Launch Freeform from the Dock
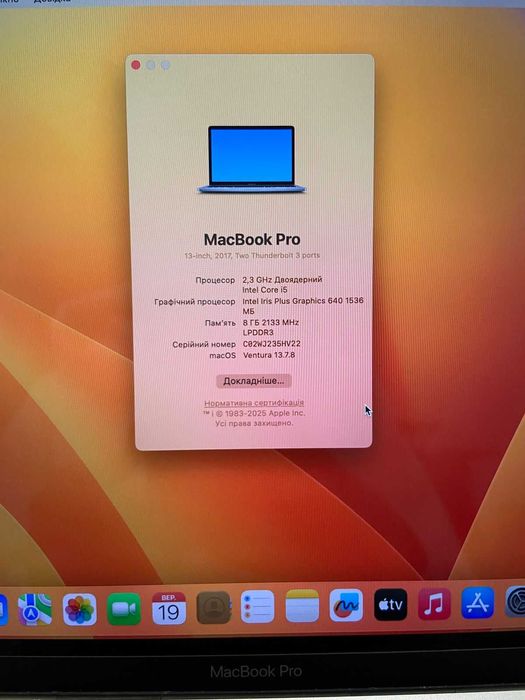This screenshot has height=700, width=525. pyautogui.click(x=346, y=605)
